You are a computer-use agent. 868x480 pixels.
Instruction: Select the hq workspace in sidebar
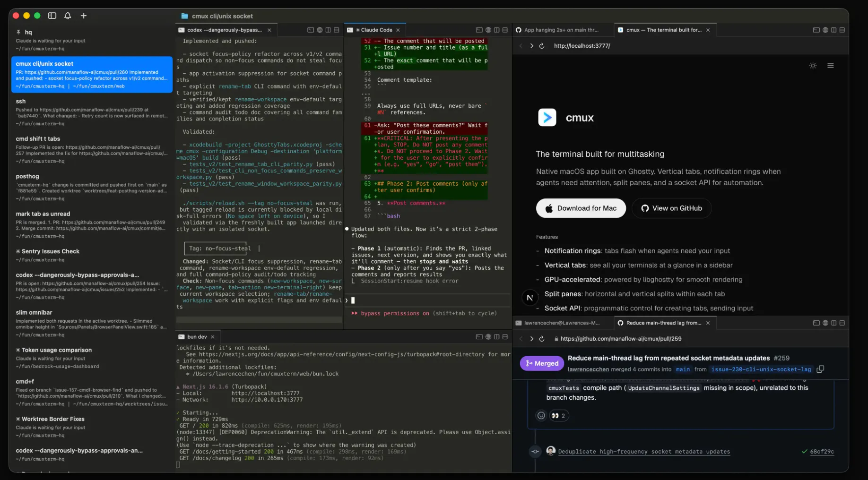92,40
